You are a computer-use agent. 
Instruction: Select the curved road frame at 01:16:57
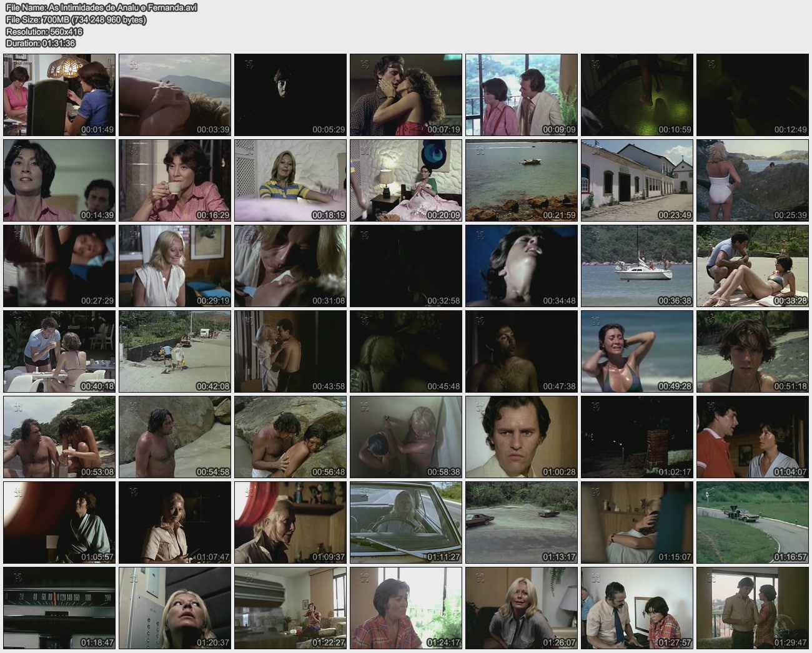click(753, 523)
